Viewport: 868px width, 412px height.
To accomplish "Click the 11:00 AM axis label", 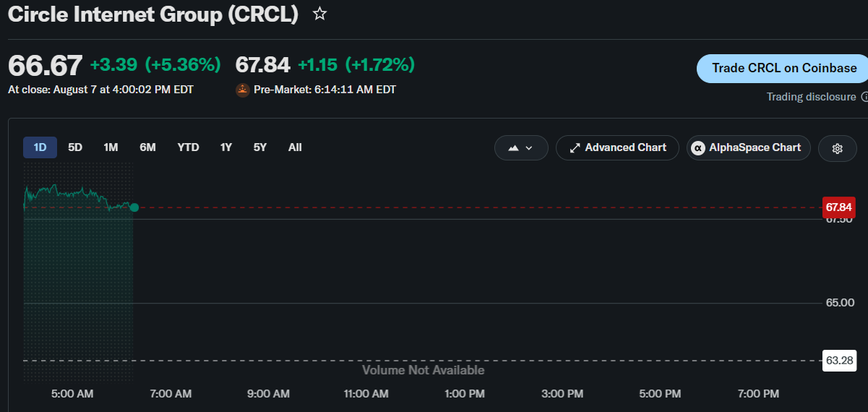I will 366,394.
